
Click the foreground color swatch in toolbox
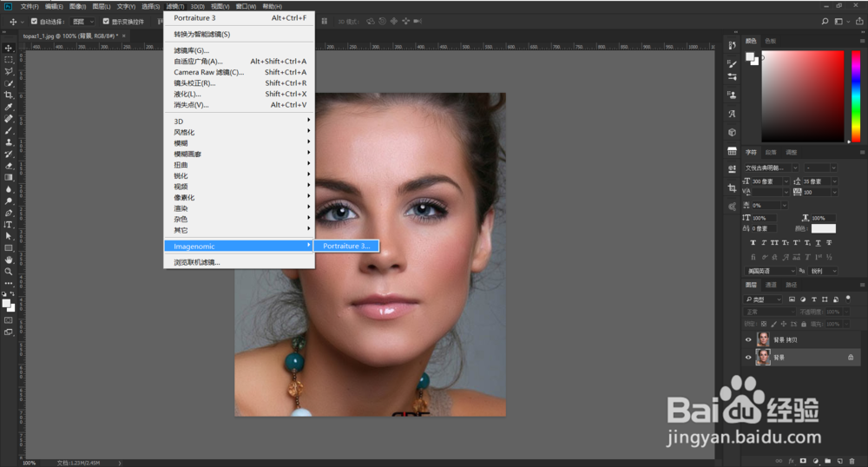pos(6,304)
